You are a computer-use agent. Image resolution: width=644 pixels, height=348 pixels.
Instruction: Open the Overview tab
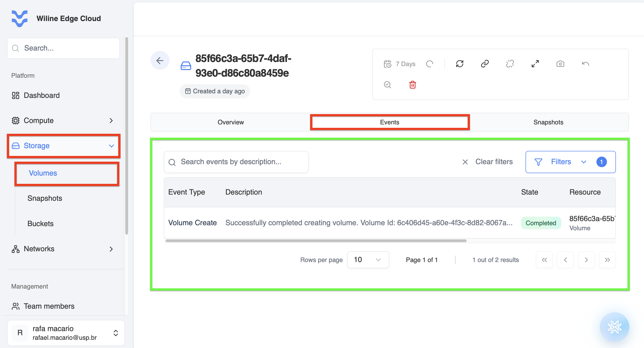(x=231, y=122)
